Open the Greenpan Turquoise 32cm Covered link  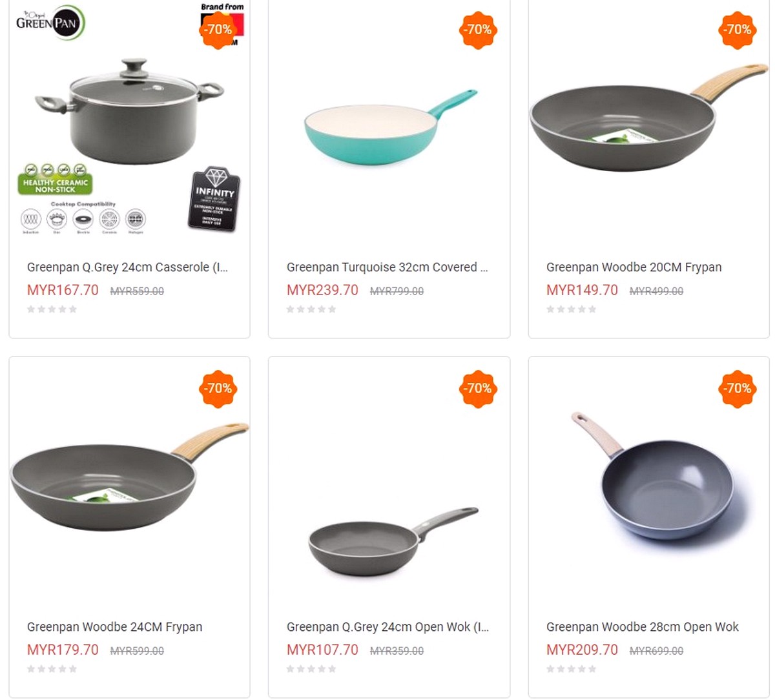pyautogui.click(x=387, y=267)
